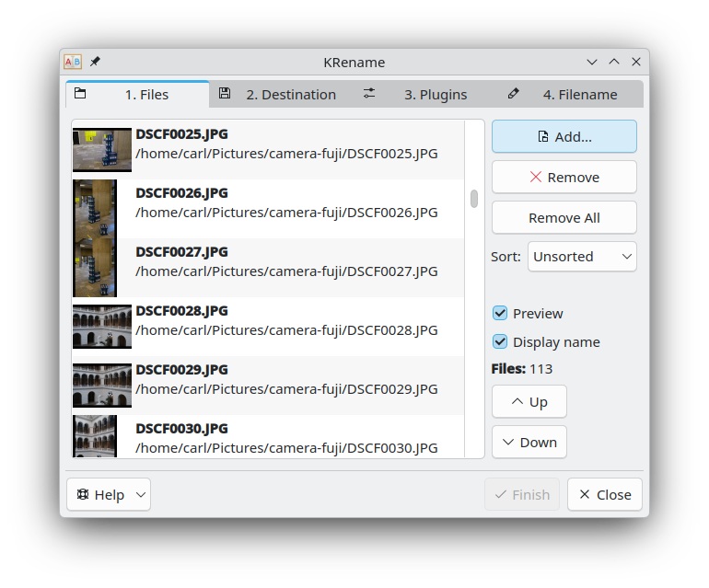This screenshot has height=588, width=709.
Task: Select the DSCF0028.JPG thumbnail
Action: pos(102,327)
